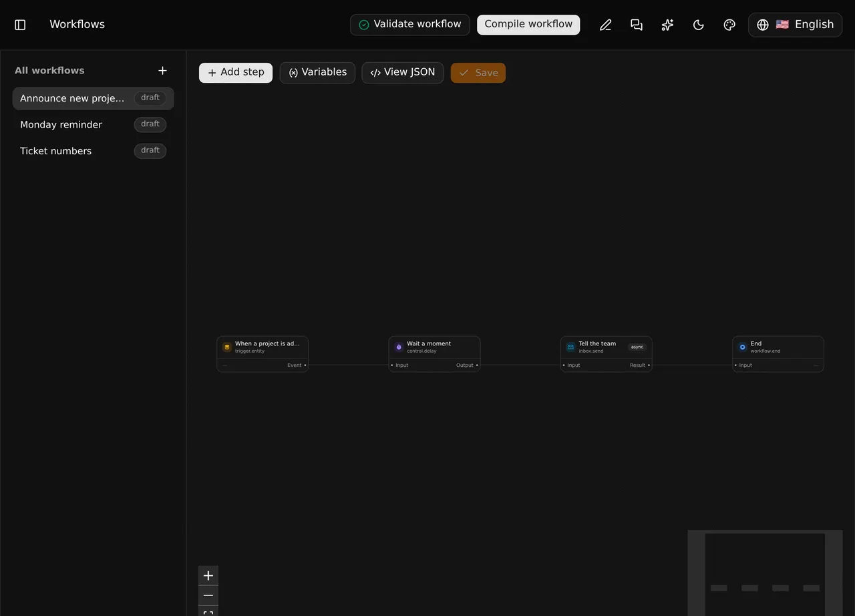Toggle the sidebar panel icon
Image resolution: width=855 pixels, height=616 pixels.
(x=20, y=25)
